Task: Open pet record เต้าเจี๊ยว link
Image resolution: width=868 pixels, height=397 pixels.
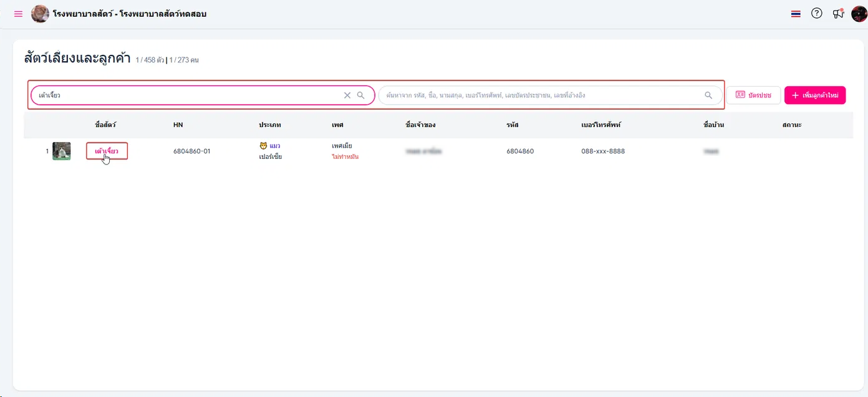Action: point(107,151)
